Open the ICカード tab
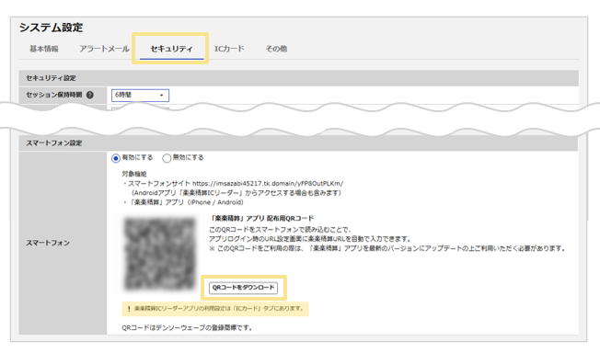Screen dimensions: 600x364 coord(229,49)
